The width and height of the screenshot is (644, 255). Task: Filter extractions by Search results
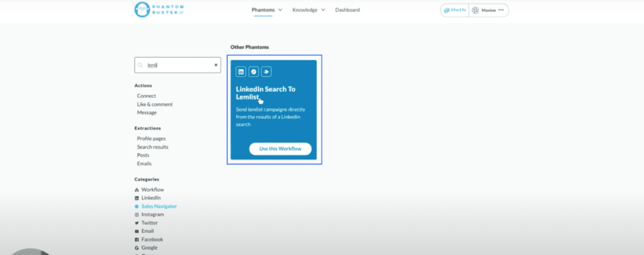152,147
